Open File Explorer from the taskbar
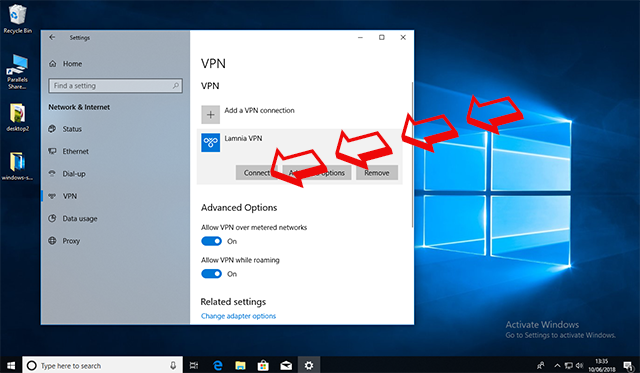The image size is (640, 373). 240,365
